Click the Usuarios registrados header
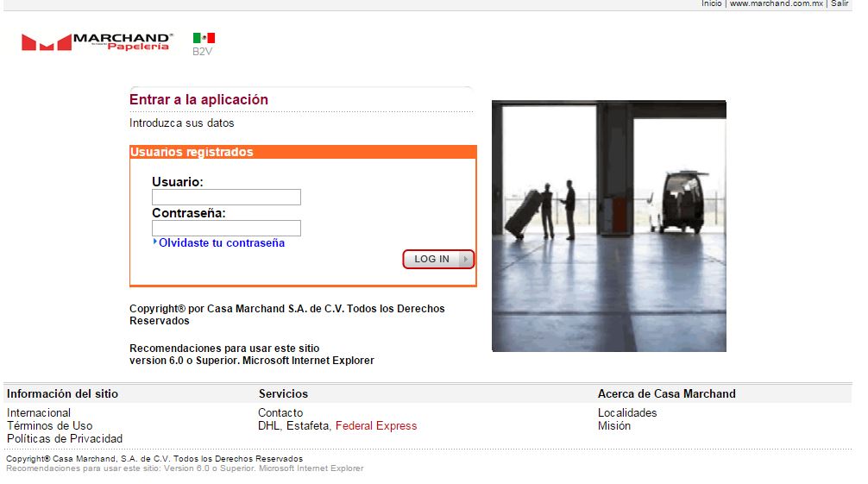 [x=303, y=152]
